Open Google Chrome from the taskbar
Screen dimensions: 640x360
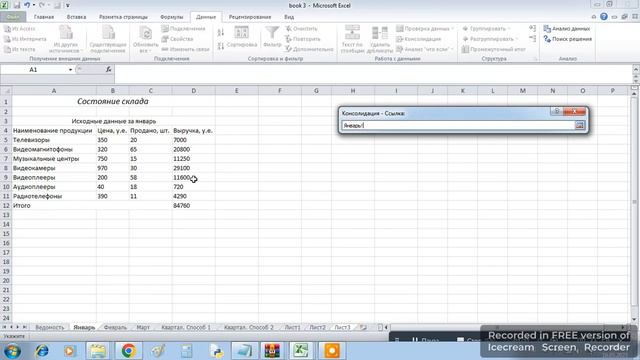tap(129, 351)
